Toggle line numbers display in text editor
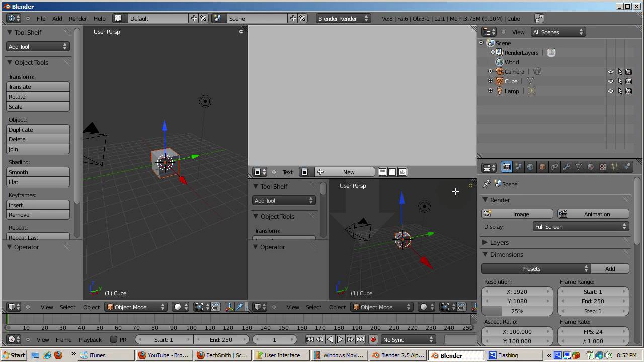The width and height of the screenshot is (644, 362). pyautogui.click(x=383, y=172)
